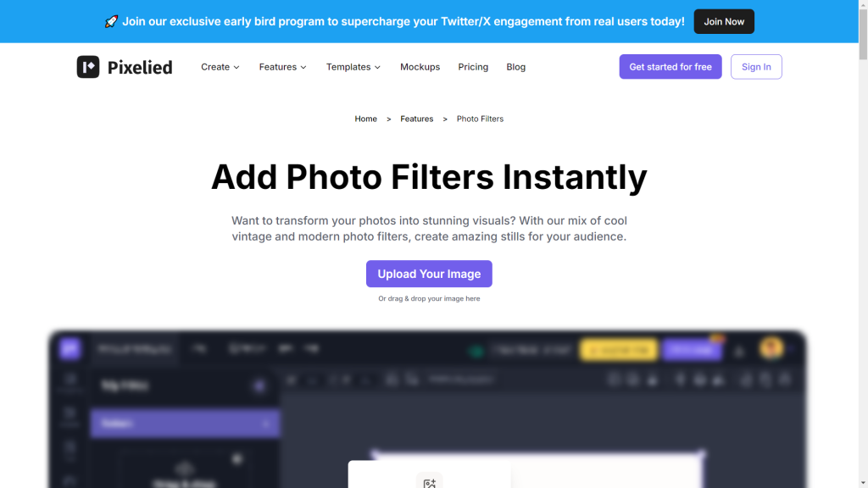Click the Join Now banner button
The width and height of the screenshot is (868, 488).
(x=723, y=21)
